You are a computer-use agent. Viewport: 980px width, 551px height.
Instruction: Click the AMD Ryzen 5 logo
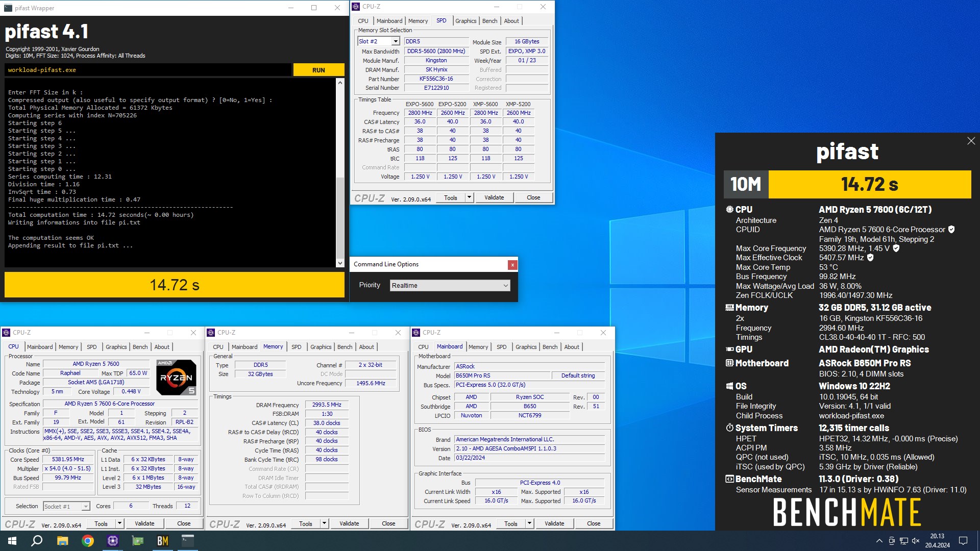click(x=176, y=378)
